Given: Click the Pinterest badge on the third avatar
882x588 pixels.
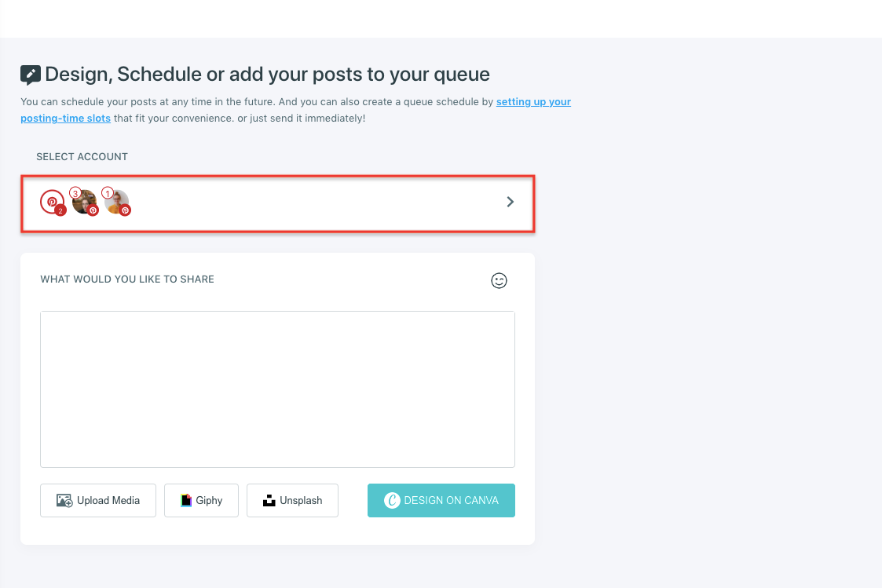Looking at the screenshot, I should pos(125,210).
